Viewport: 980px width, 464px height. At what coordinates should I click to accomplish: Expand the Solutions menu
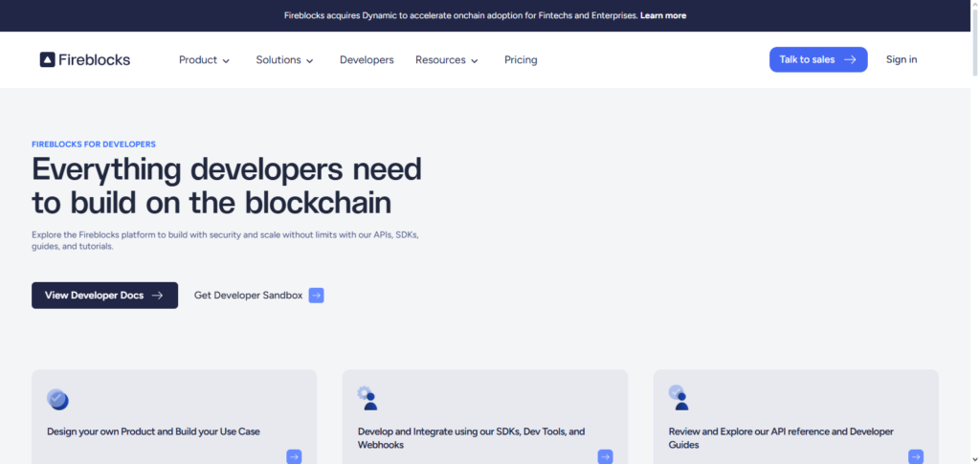click(284, 60)
